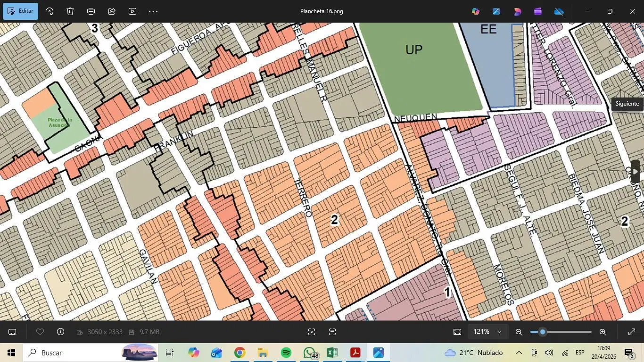This screenshot has height=362, width=644.
Task: Open Excel from the taskbar
Action: click(332, 353)
